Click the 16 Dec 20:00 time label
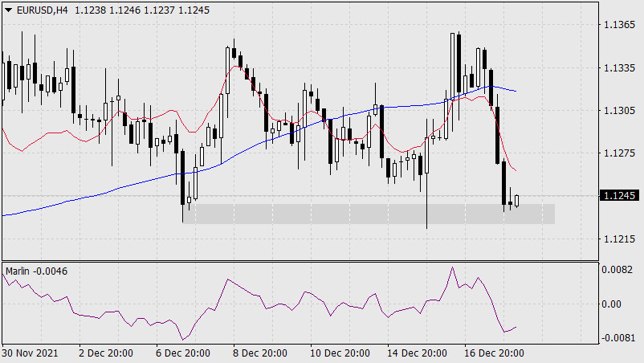This screenshot has width=644, height=363. tap(494, 353)
